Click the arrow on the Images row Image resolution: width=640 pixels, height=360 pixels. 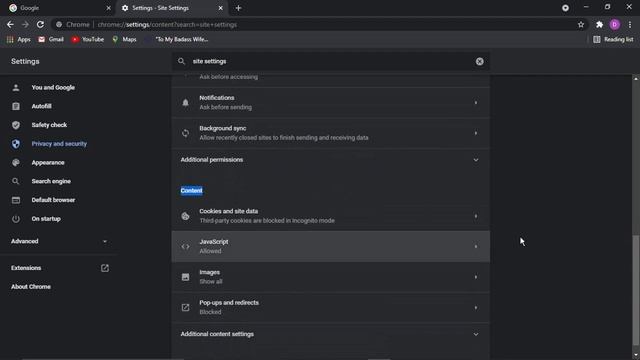click(x=476, y=277)
